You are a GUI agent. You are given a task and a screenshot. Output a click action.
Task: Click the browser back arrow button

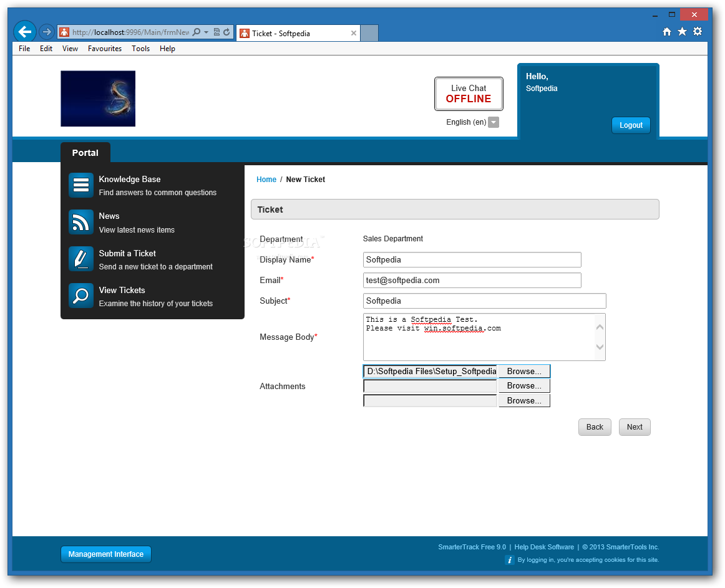24,32
